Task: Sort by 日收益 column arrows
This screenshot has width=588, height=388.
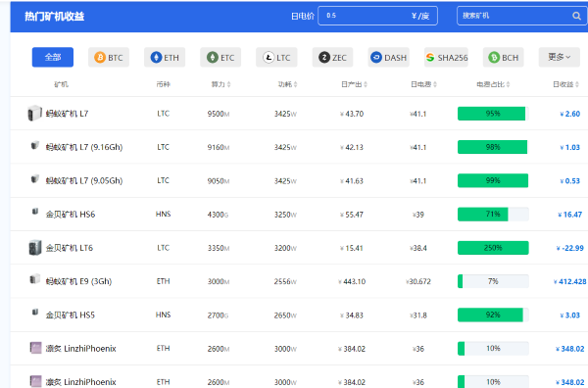Action: click(577, 84)
